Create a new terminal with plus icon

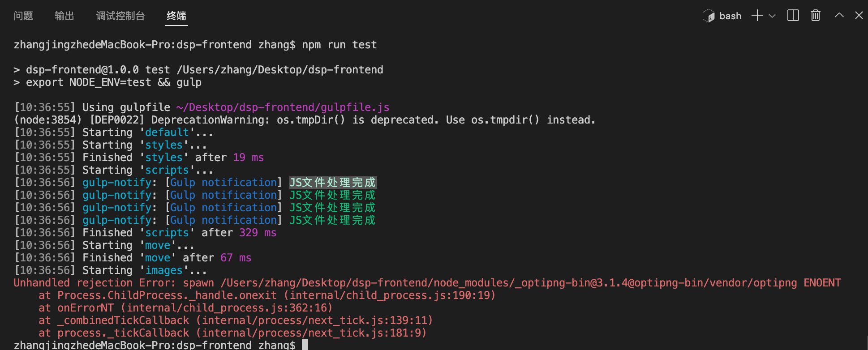pyautogui.click(x=757, y=16)
